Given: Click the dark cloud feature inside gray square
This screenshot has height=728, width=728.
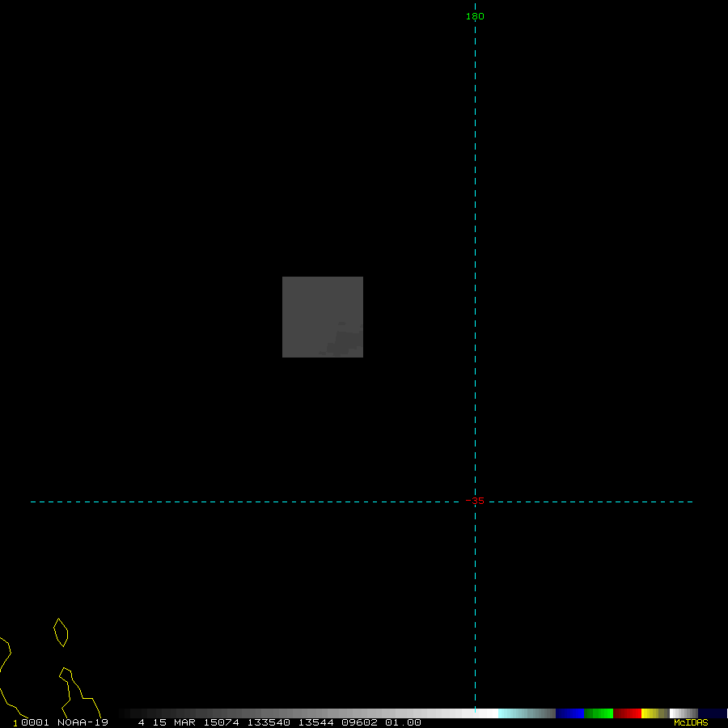Looking at the screenshot, I should coord(342,342).
